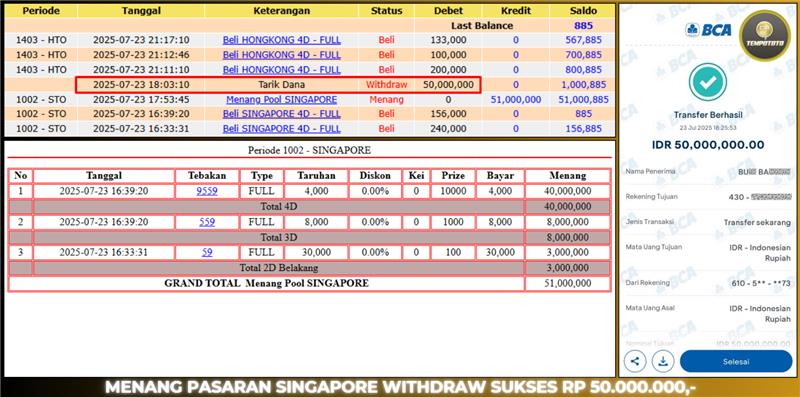Click the Nama Penerima label
The width and height of the screenshot is (800, 397).
click(x=651, y=171)
